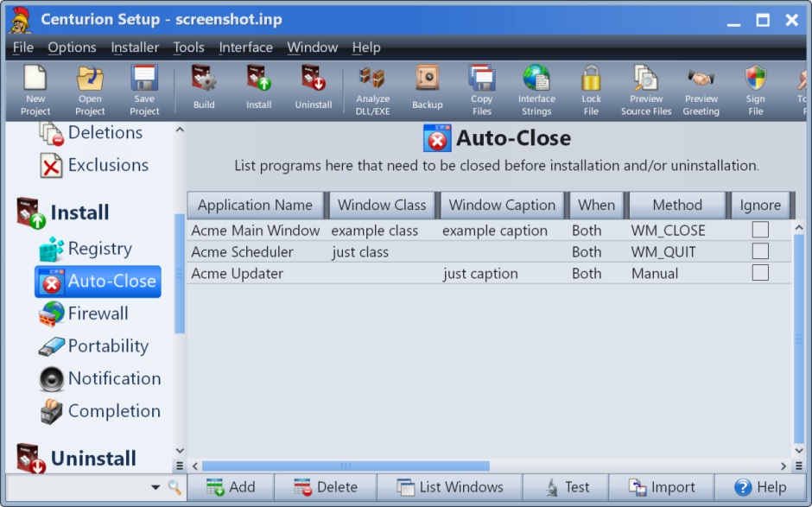Open Notification sidebar item

[100, 378]
